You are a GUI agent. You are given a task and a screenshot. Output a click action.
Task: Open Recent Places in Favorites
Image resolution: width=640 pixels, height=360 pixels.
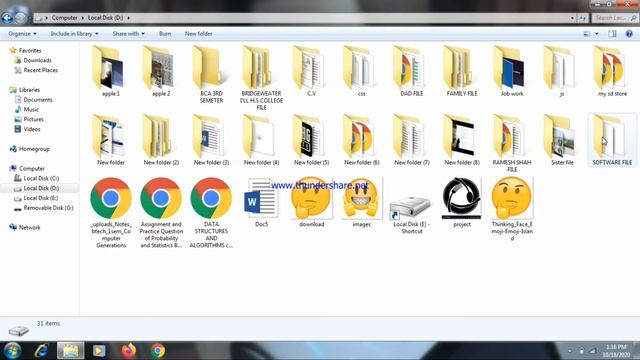pyautogui.click(x=36, y=70)
